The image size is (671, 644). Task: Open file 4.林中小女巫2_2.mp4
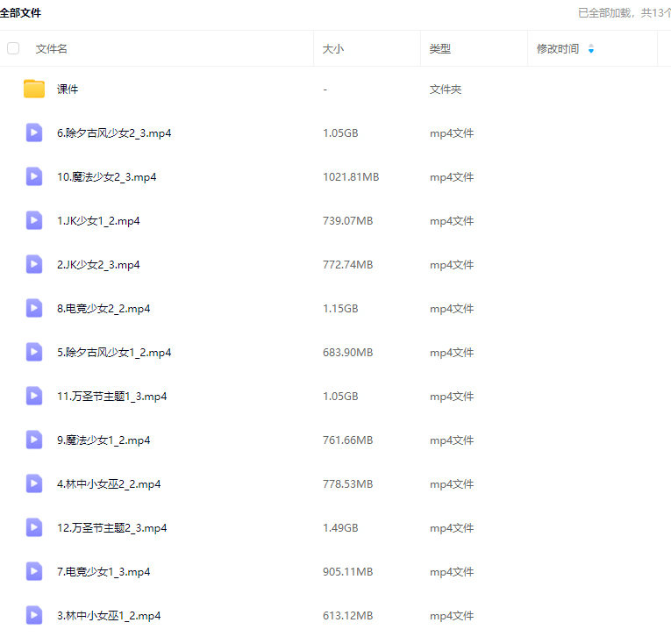coord(109,484)
